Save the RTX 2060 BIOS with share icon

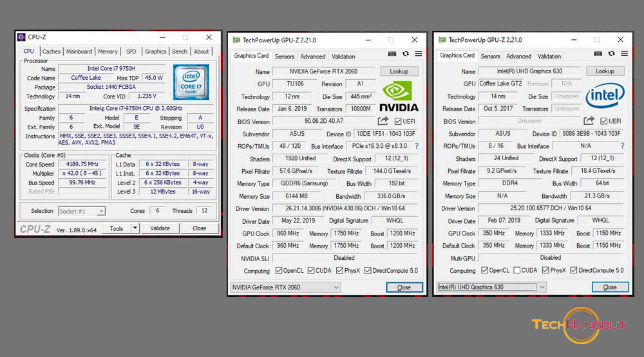coord(383,121)
